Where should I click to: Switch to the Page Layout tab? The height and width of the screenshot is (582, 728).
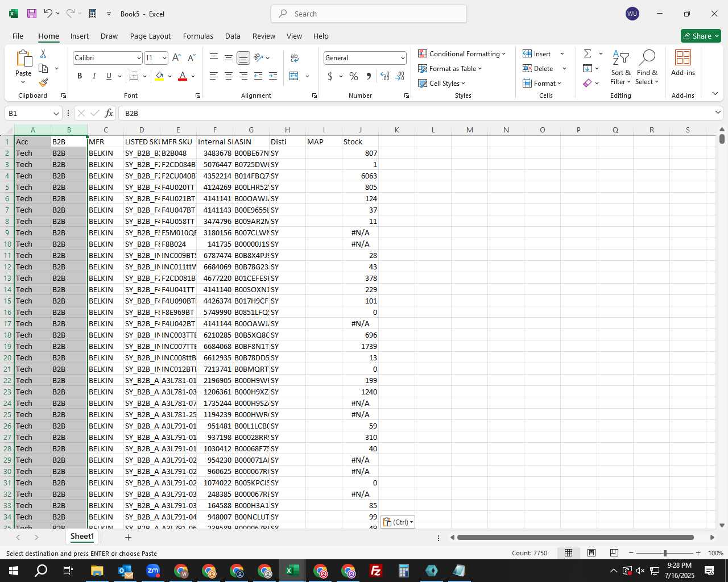(x=150, y=36)
